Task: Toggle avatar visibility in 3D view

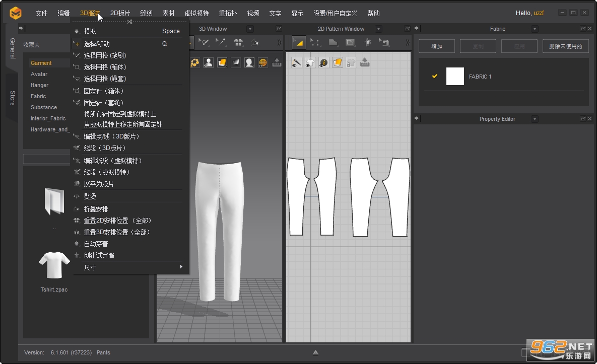Action: click(209, 62)
